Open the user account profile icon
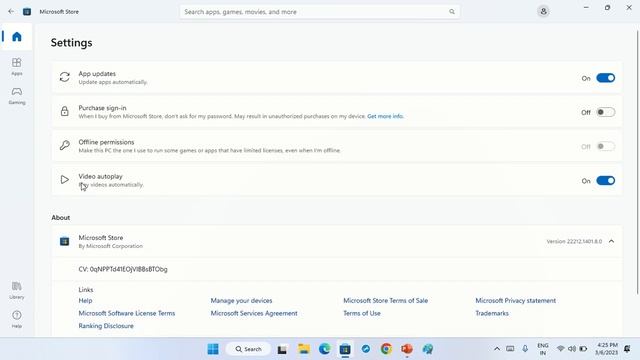 (x=543, y=11)
